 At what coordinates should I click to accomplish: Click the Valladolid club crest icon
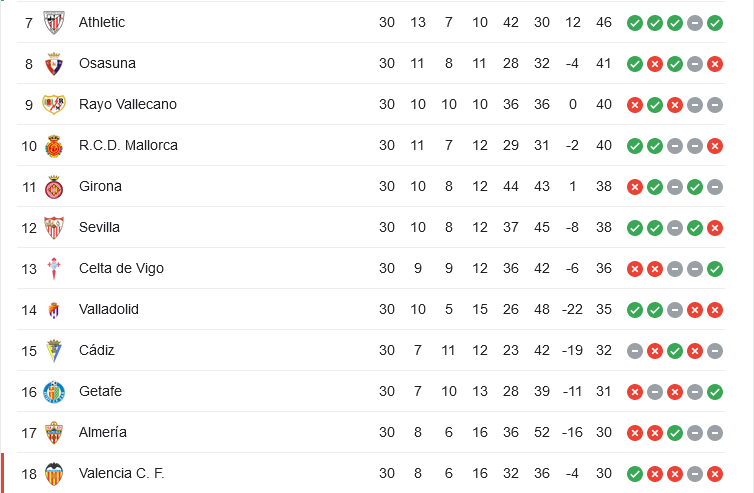(x=54, y=309)
